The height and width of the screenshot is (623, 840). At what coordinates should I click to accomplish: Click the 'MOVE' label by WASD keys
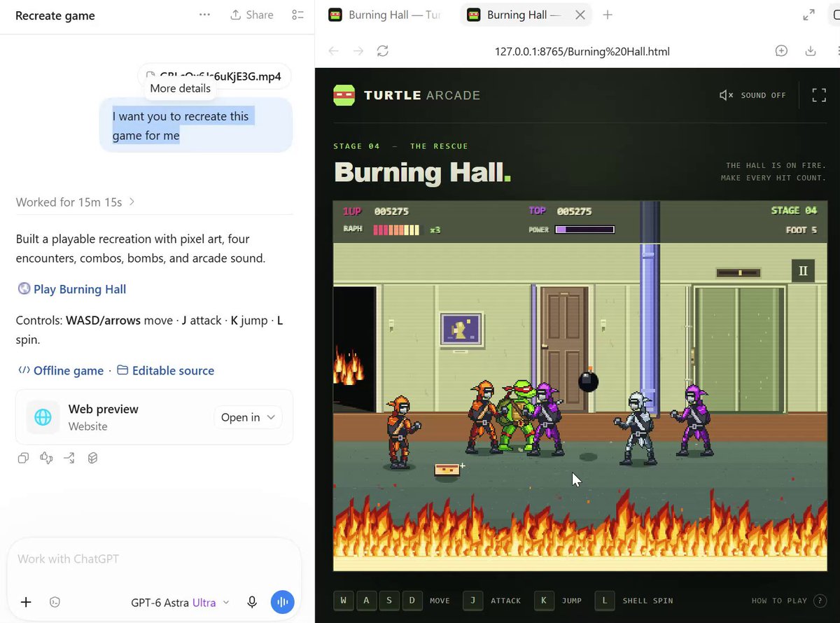(x=440, y=601)
